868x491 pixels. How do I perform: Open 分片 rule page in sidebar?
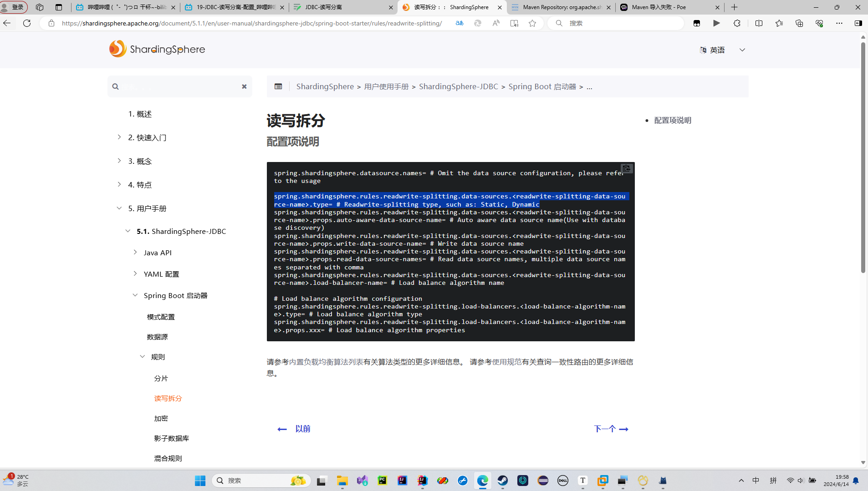161,378
